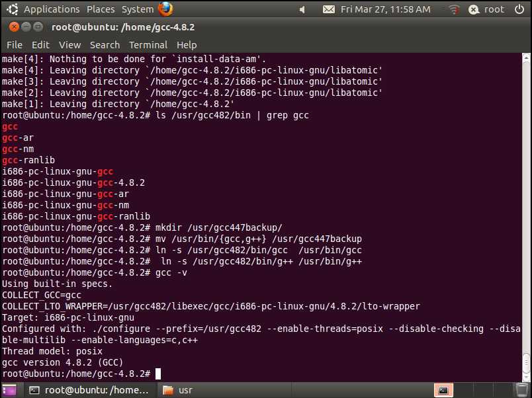Click the 'ls /usr/gcc482/bin | grep gcc' command
532x398 pixels.
point(232,115)
